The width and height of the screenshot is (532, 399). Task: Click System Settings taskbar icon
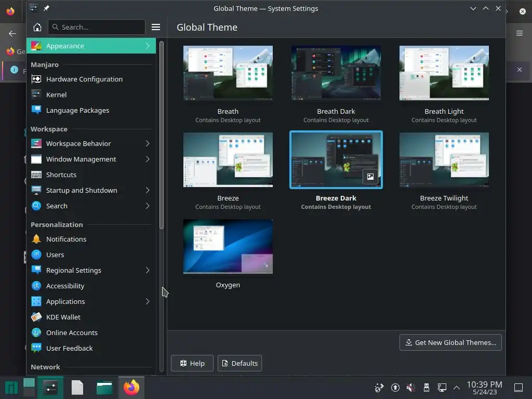[50, 388]
